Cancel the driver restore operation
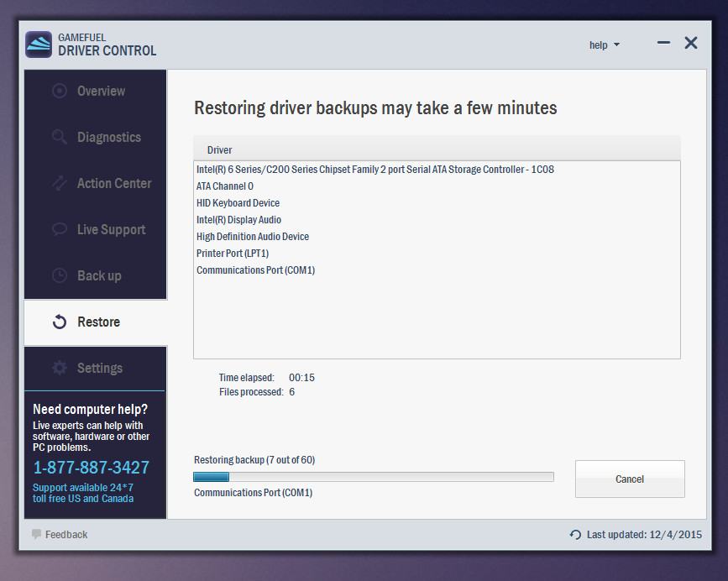Image resolution: width=728 pixels, height=581 pixels. coord(630,479)
